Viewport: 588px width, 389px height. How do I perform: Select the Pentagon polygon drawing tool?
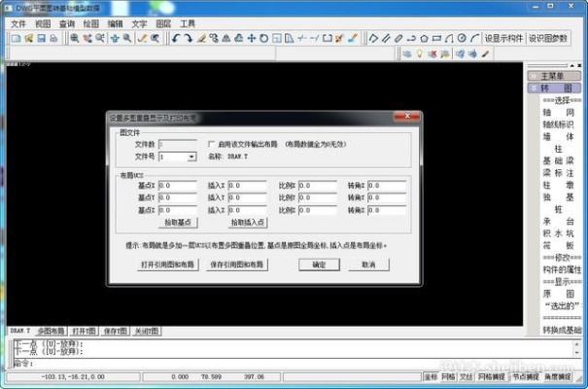coord(424,38)
